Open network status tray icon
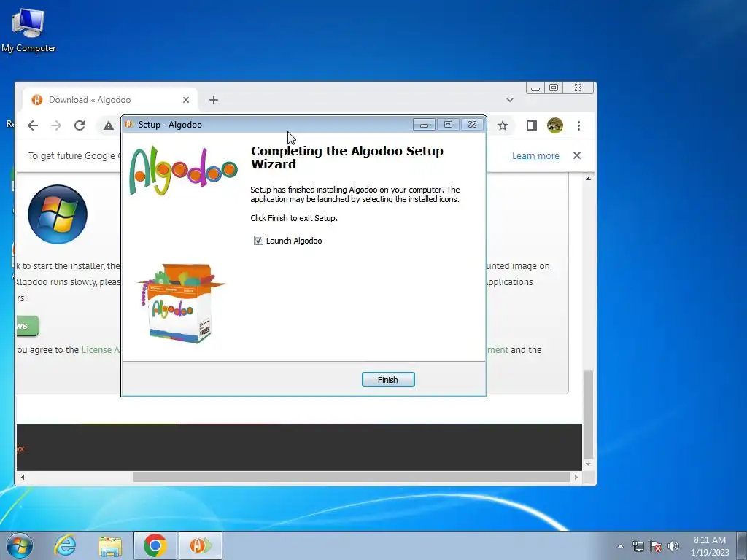This screenshot has width=747, height=560. click(x=638, y=546)
